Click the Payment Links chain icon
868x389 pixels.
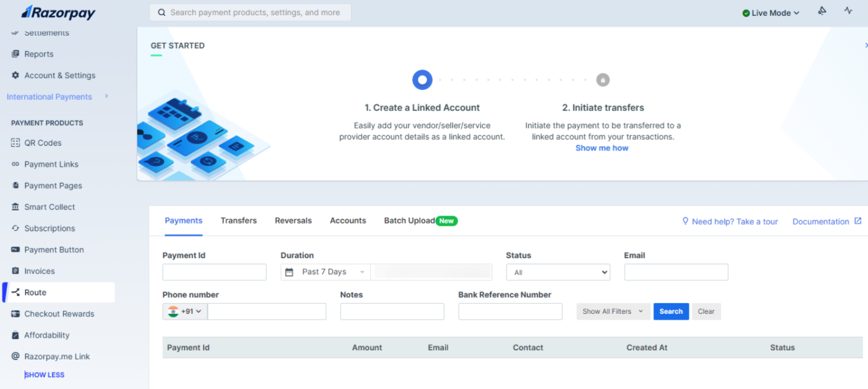click(15, 164)
